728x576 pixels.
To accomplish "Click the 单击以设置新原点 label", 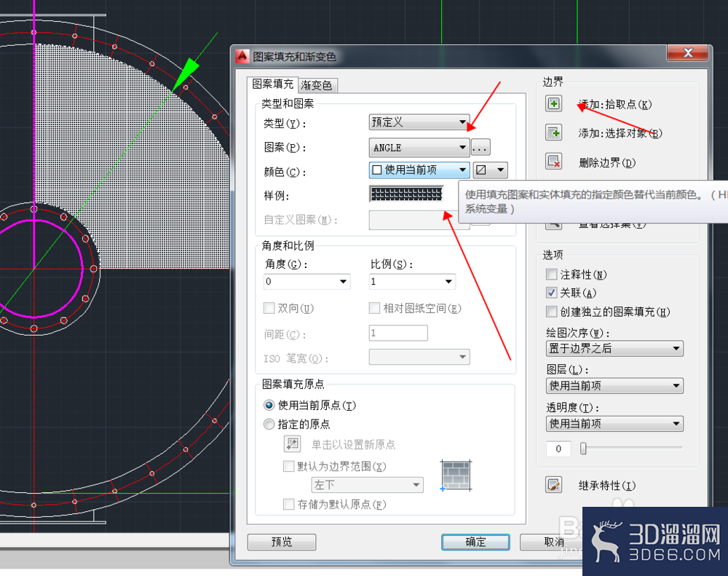I will coord(353,444).
